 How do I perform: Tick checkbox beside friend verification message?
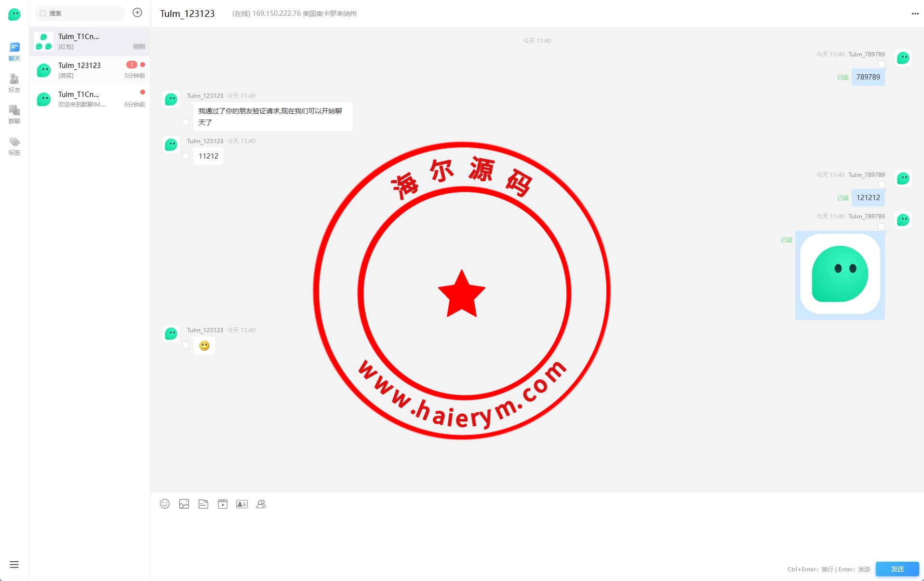[x=186, y=122]
